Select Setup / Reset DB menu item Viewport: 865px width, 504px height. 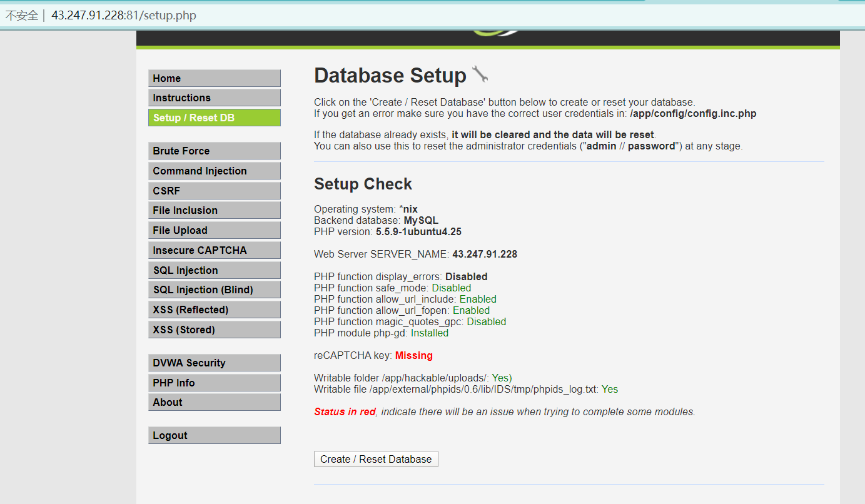(214, 118)
